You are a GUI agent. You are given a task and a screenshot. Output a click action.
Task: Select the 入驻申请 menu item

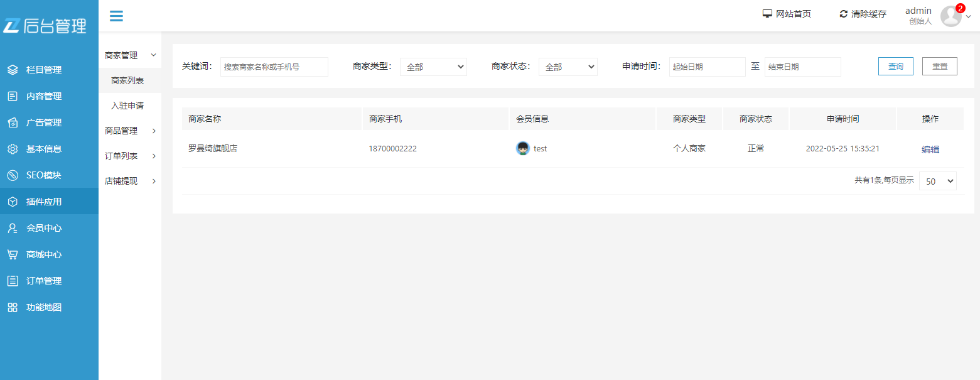pos(127,106)
